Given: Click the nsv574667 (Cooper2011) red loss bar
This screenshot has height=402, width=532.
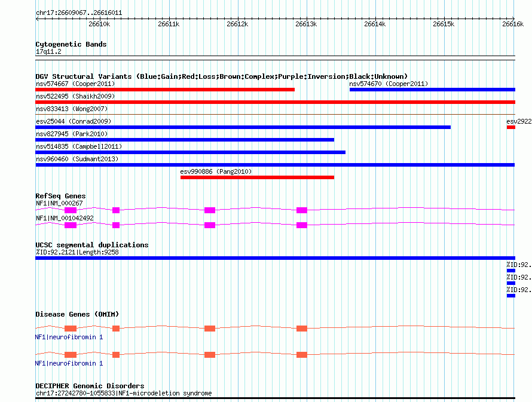Looking at the screenshot, I should pyautogui.click(x=165, y=90).
